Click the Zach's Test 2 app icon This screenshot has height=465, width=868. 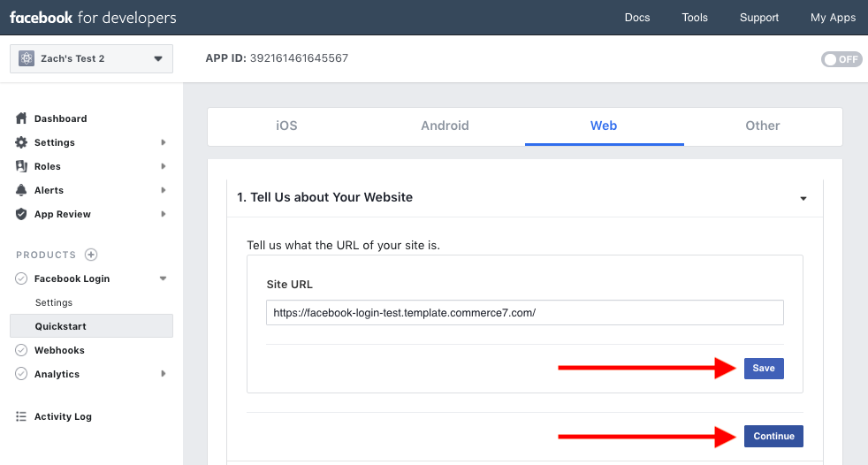pos(27,58)
